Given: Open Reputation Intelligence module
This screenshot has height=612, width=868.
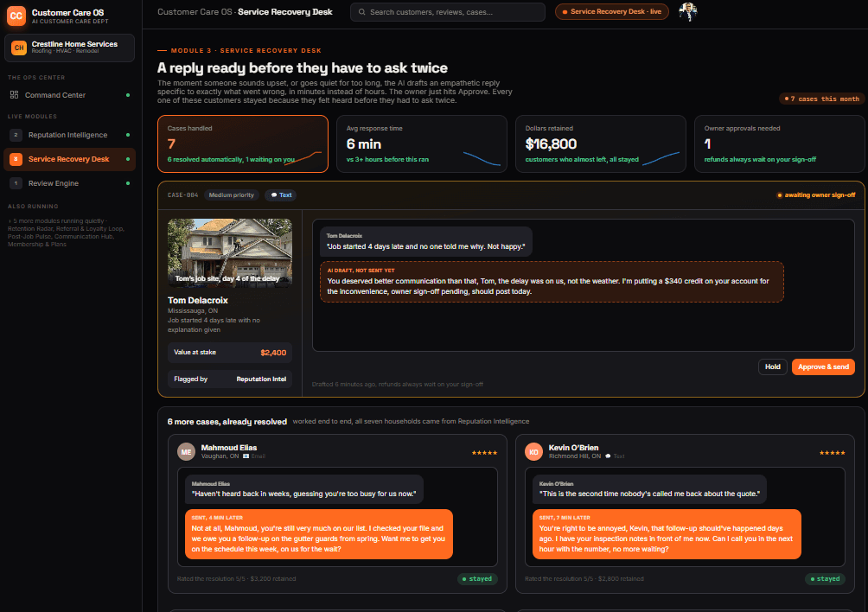Looking at the screenshot, I should [70, 135].
